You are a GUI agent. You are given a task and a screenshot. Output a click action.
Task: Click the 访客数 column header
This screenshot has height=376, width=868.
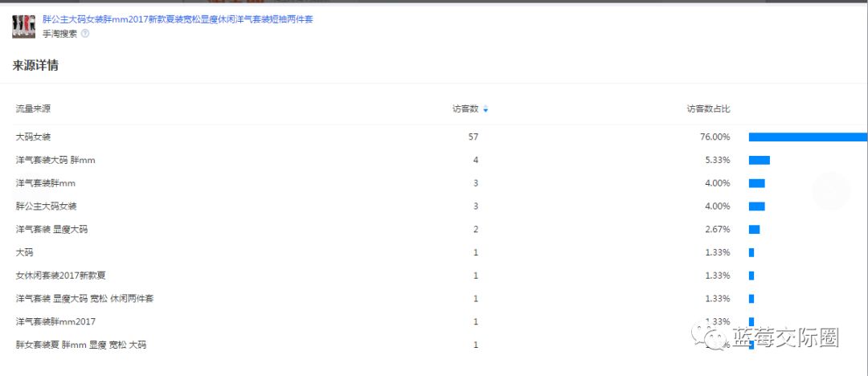(465, 109)
